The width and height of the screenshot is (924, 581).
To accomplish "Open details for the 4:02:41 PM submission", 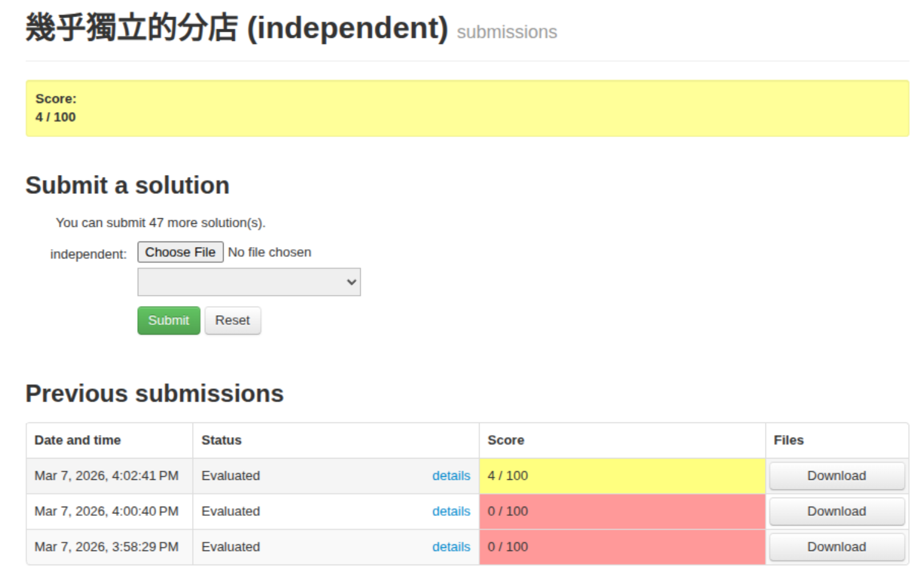I will point(450,476).
